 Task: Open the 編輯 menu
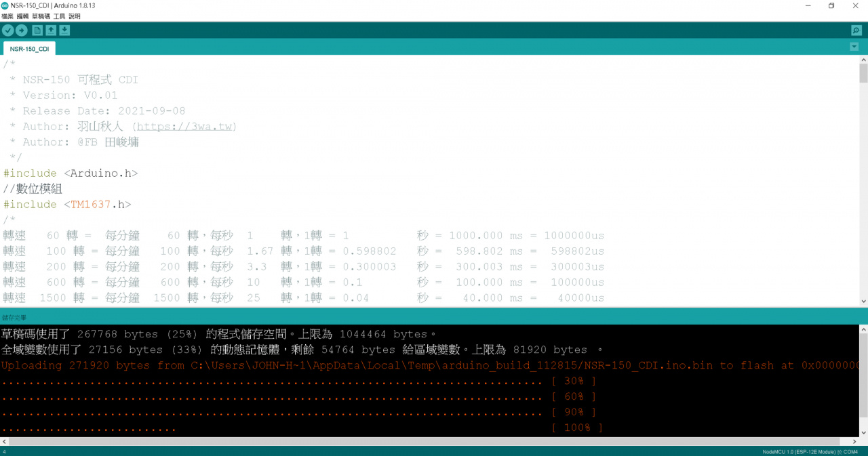click(23, 16)
